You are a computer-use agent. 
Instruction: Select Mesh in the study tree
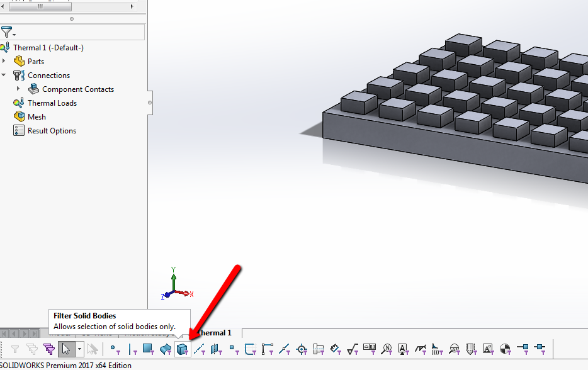tap(37, 117)
